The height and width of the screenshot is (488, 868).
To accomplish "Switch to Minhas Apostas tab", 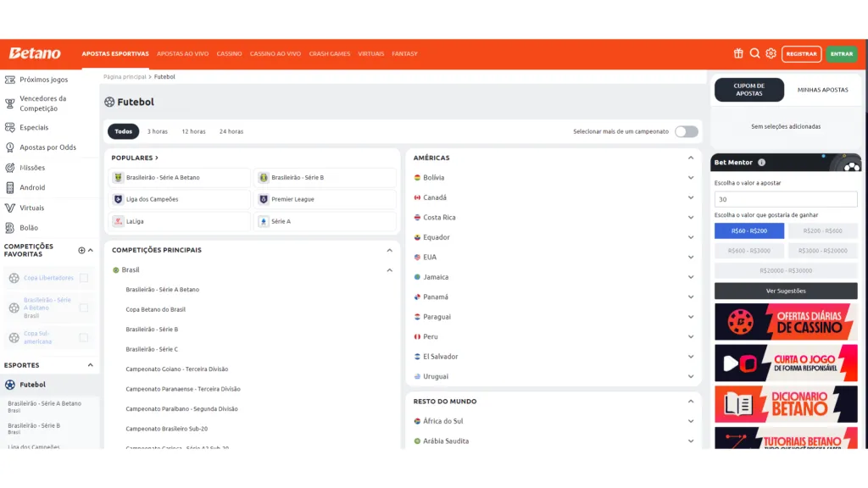I will [x=822, y=90].
